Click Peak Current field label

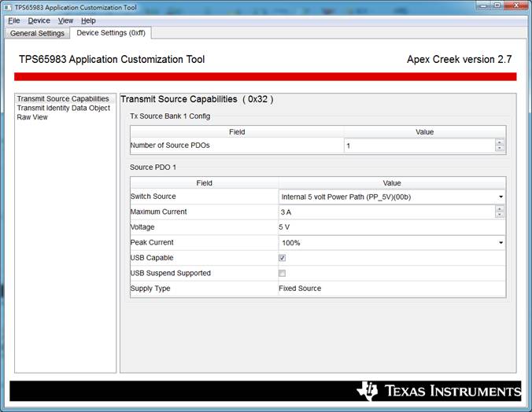[152, 242]
